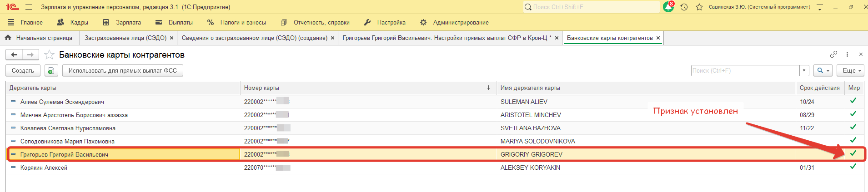Toggle Мир checkmark for Алиев Сулеман
This screenshot has width=868, height=192.
[853, 101]
